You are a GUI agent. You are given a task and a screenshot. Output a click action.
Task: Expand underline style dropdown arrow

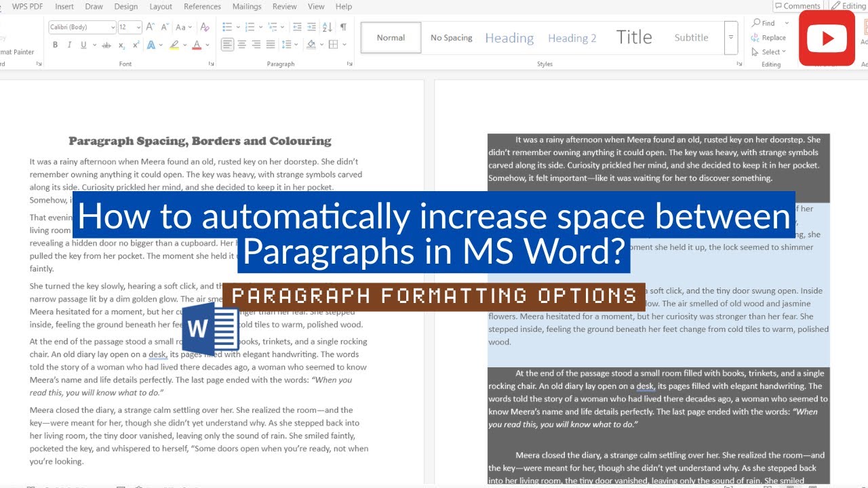click(94, 45)
